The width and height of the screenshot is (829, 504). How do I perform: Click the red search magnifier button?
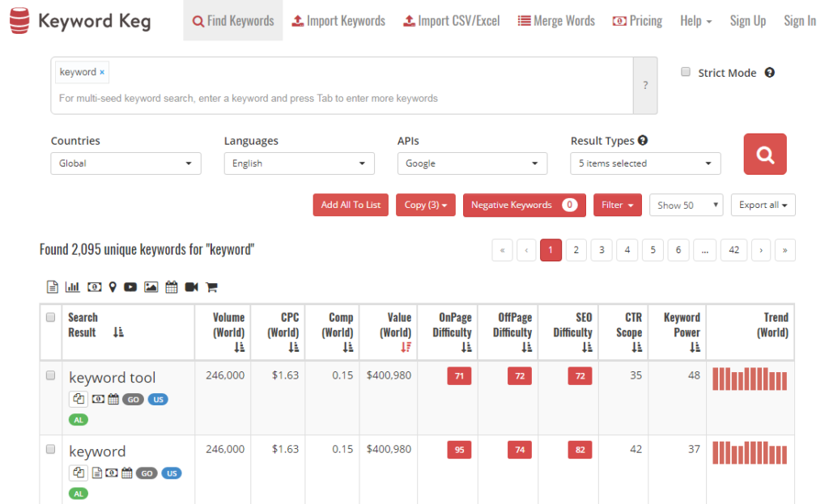765,155
